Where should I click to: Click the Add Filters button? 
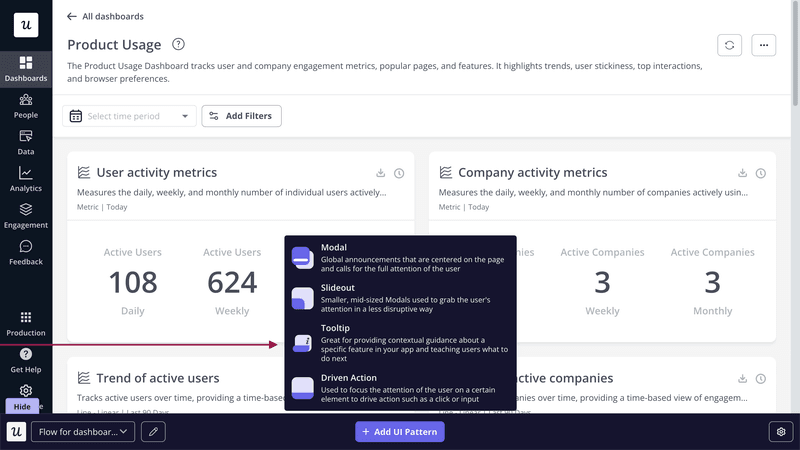click(x=242, y=116)
